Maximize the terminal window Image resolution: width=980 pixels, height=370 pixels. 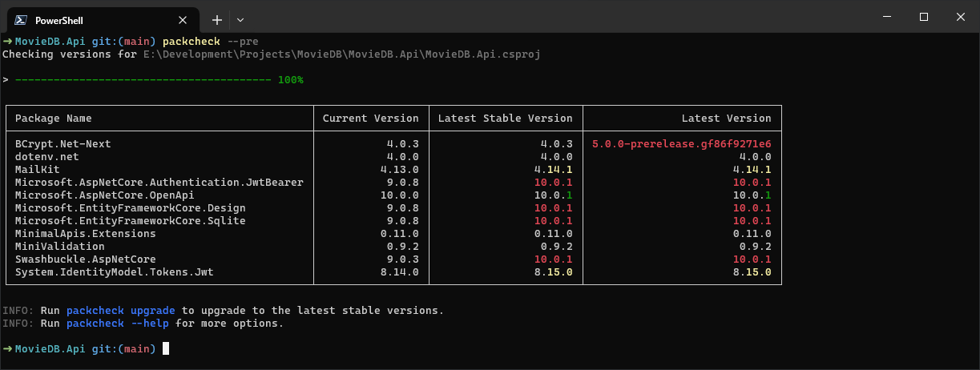point(924,17)
